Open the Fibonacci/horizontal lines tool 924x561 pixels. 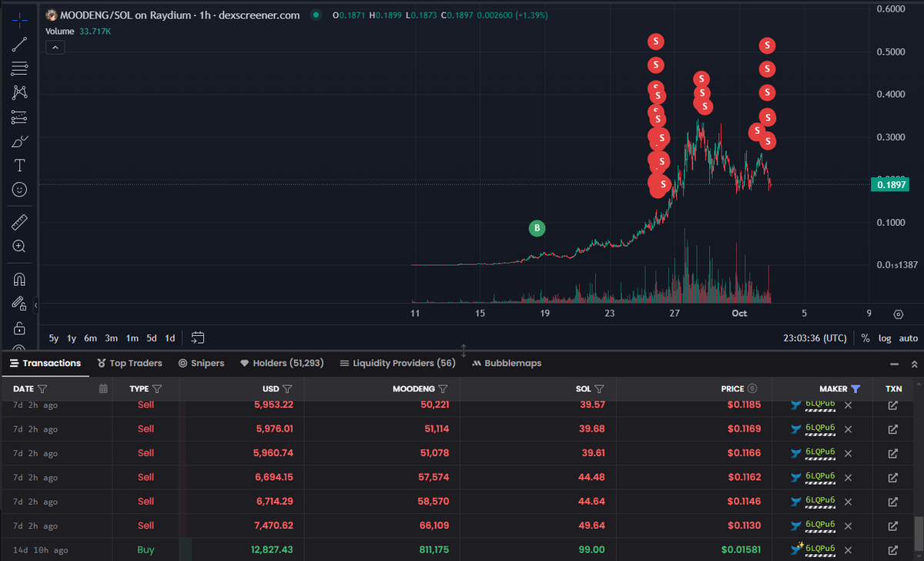(x=19, y=69)
